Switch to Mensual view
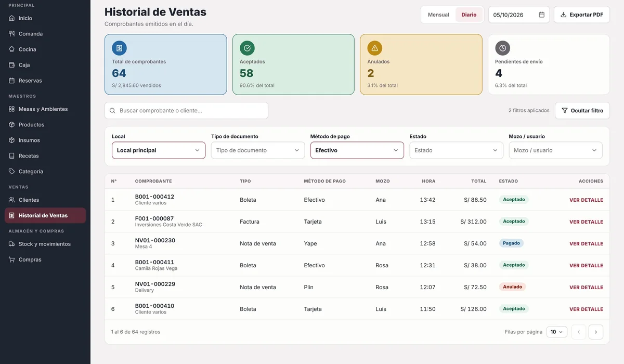This screenshot has height=364, width=624. point(438,15)
